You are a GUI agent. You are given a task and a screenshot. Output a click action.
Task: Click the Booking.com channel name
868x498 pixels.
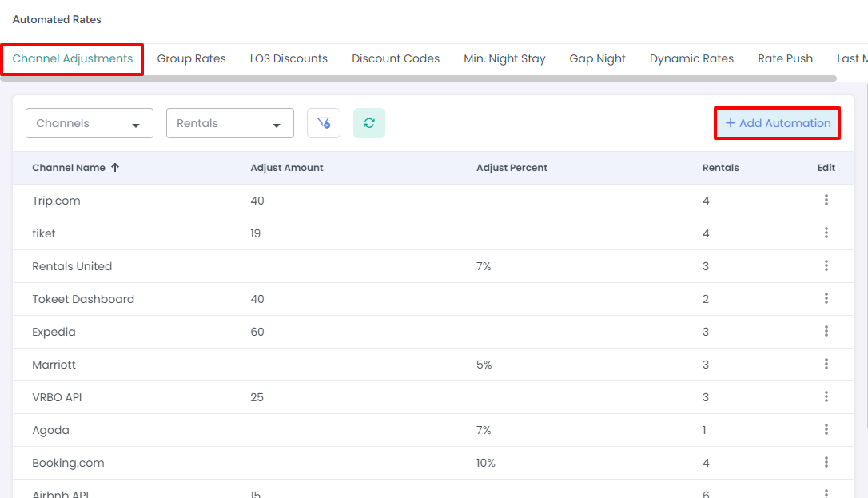68,463
